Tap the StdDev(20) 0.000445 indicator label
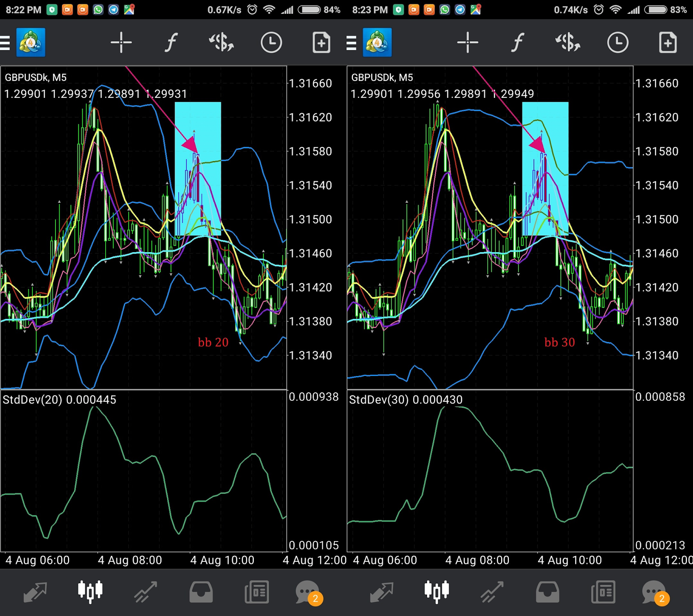This screenshot has width=693, height=616. click(x=59, y=399)
